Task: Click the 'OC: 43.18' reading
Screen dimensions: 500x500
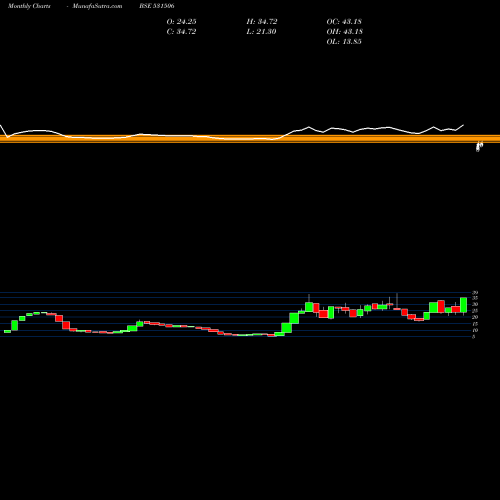Action: [x=344, y=22]
